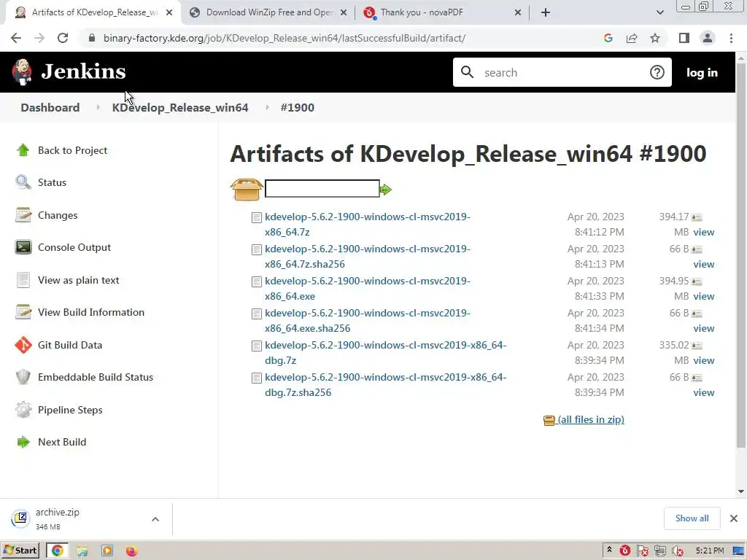Click the Pipeline Steps sidebar link
747x560 pixels.
point(70,410)
